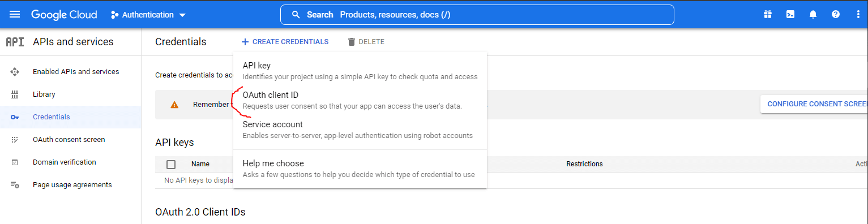
Task: Click the Enabled APIs and services icon
Action: point(15,72)
